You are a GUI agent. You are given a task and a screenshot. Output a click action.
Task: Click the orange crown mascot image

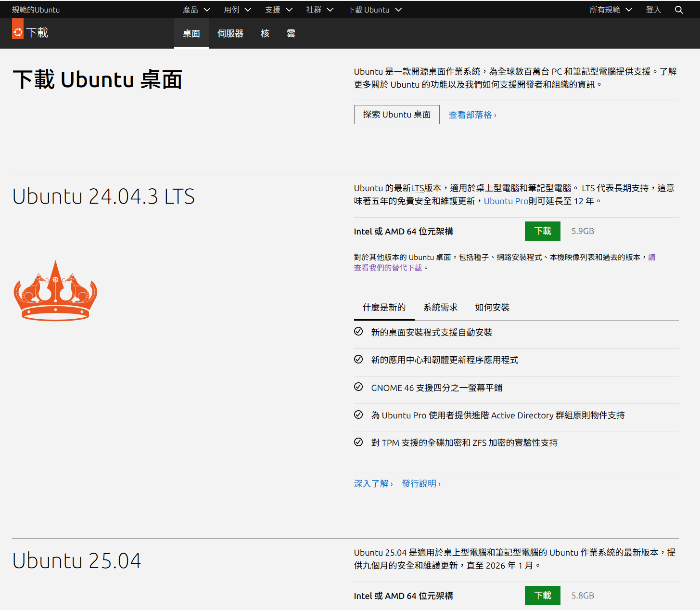(x=55, y=291)
